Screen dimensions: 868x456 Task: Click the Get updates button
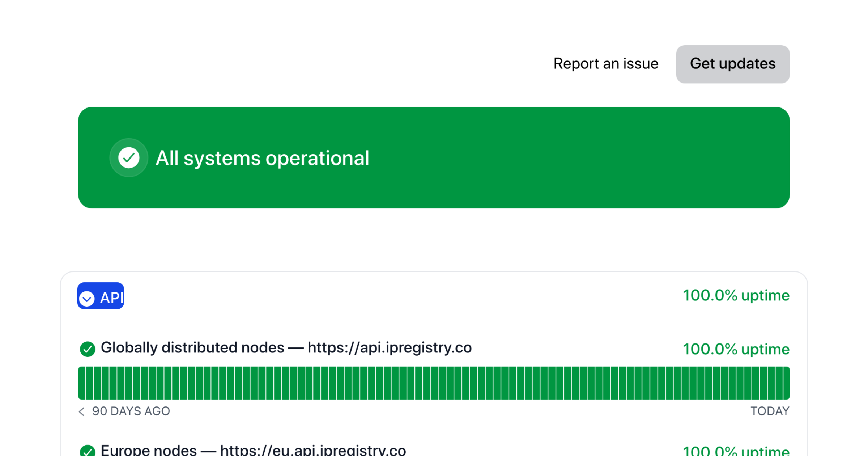(732, 64)
